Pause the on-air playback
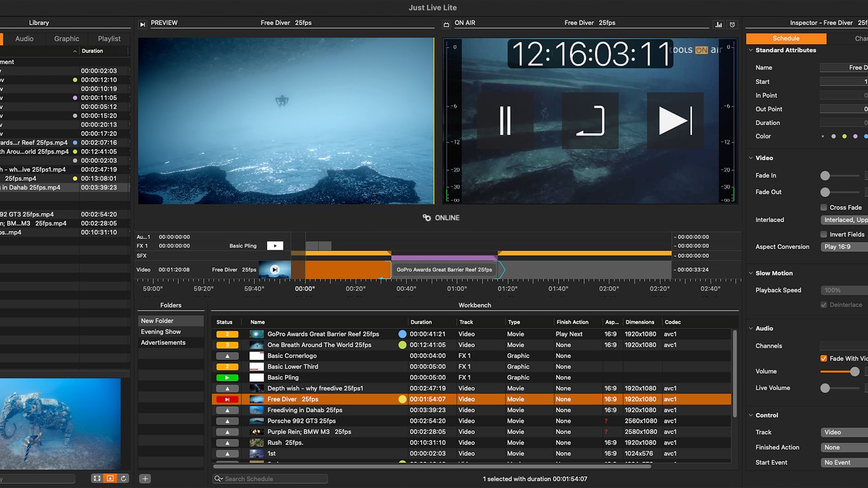This screenshot has width=868, height=488. click(x=505, y=121)
